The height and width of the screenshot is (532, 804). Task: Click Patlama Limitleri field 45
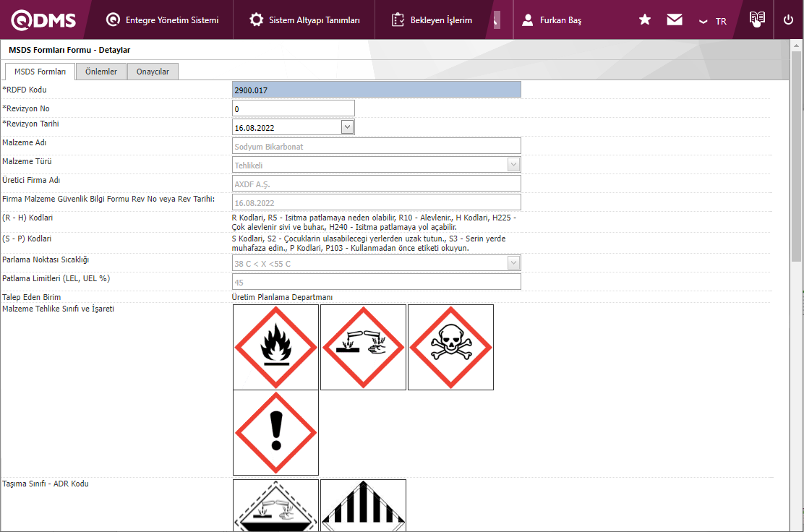point(377,282)
